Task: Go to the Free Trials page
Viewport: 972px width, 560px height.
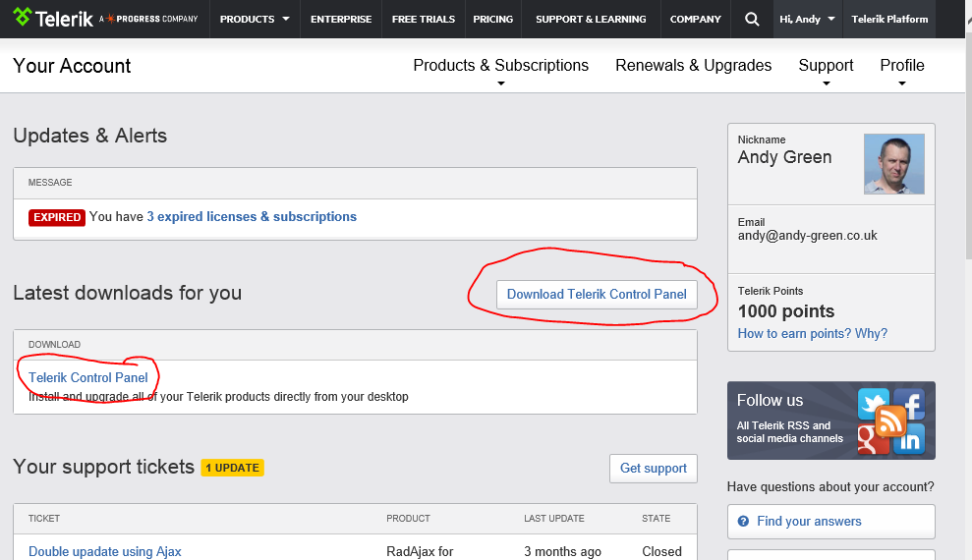Action: (423, 19)
